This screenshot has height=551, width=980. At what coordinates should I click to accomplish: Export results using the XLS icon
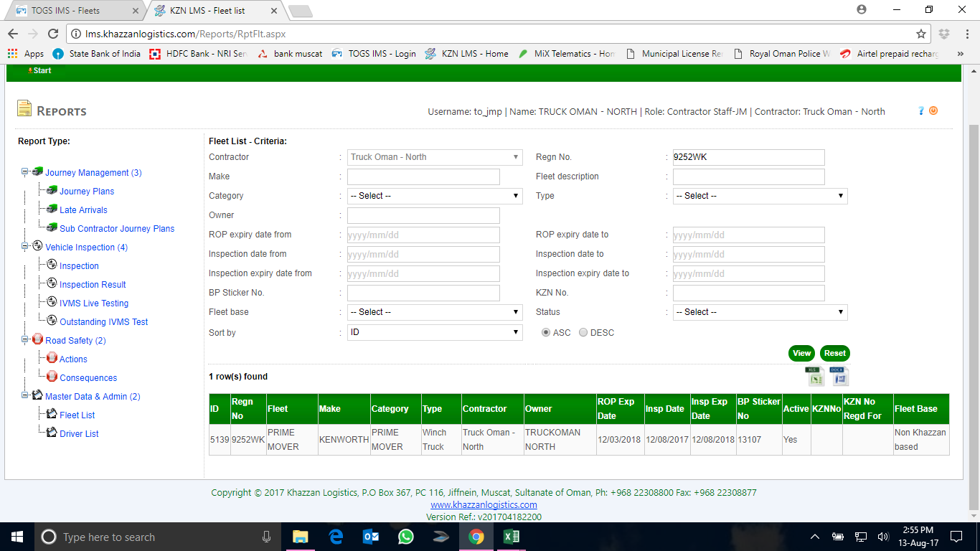816,376
